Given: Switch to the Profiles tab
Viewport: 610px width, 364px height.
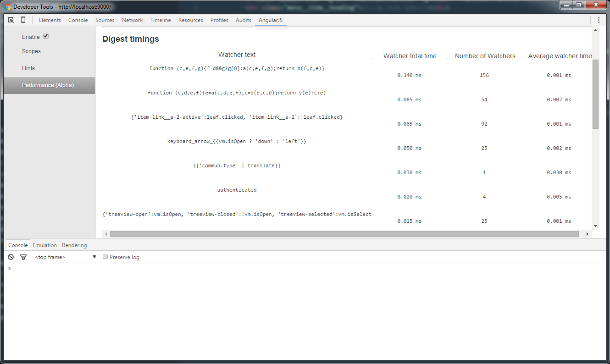Looking at the screenshot, I should [x=219, y=20].
